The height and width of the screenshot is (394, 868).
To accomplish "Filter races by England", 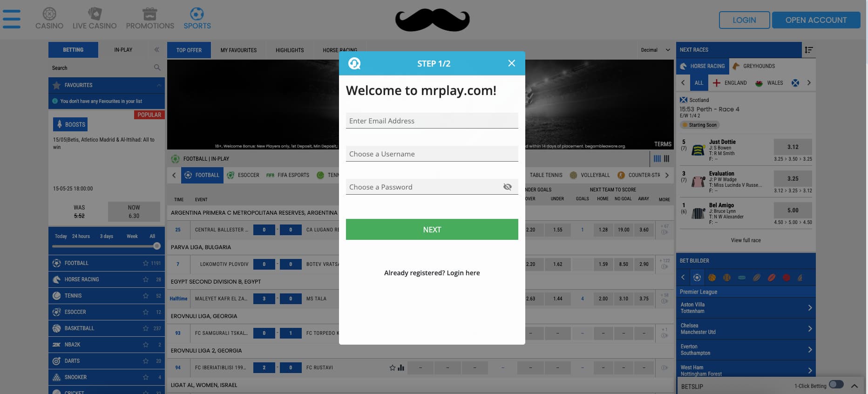I will (x=730, y=83).
